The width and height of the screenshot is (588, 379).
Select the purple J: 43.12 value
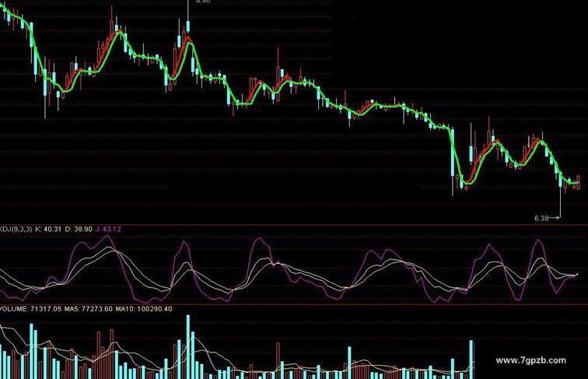pos(109,229)
